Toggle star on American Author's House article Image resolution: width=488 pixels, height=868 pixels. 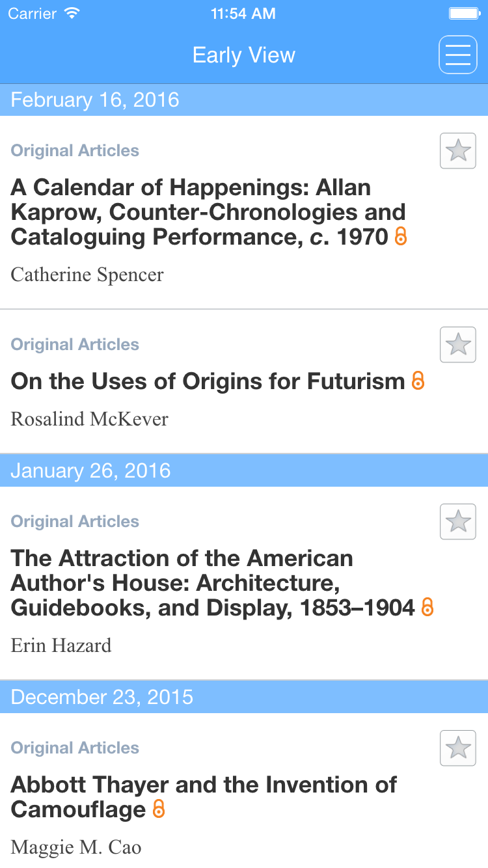(458, 522)
